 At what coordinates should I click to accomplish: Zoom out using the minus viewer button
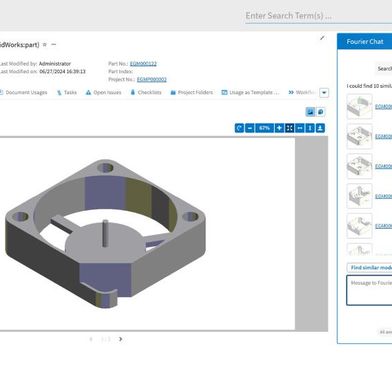pyautogui.click(x=250, y=128)
